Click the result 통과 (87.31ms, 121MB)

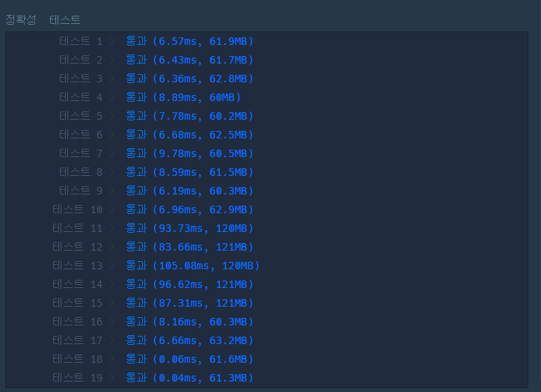click(189, 302)
